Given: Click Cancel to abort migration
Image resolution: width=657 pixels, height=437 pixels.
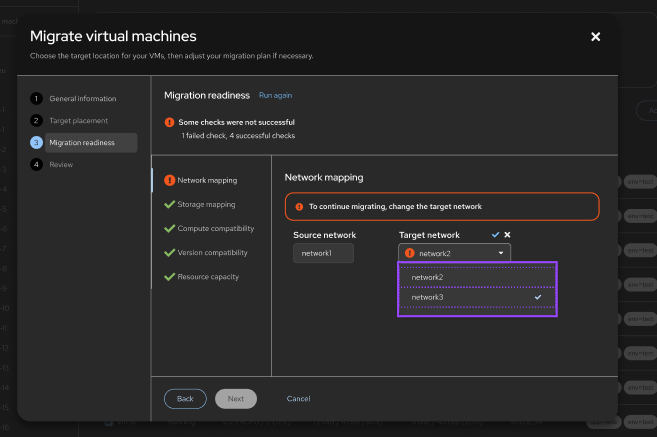Looking at the screenshot, I should click(x=298, y=398).
